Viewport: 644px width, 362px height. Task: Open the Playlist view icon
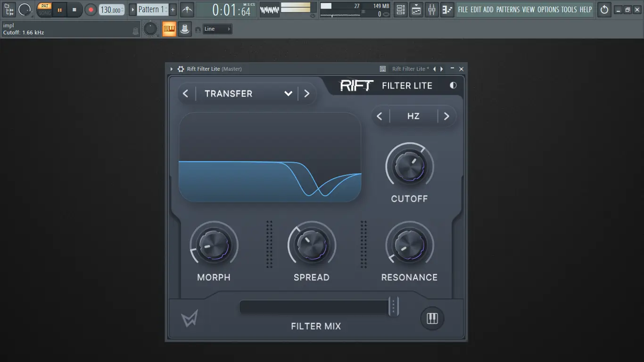coord(416,9)
